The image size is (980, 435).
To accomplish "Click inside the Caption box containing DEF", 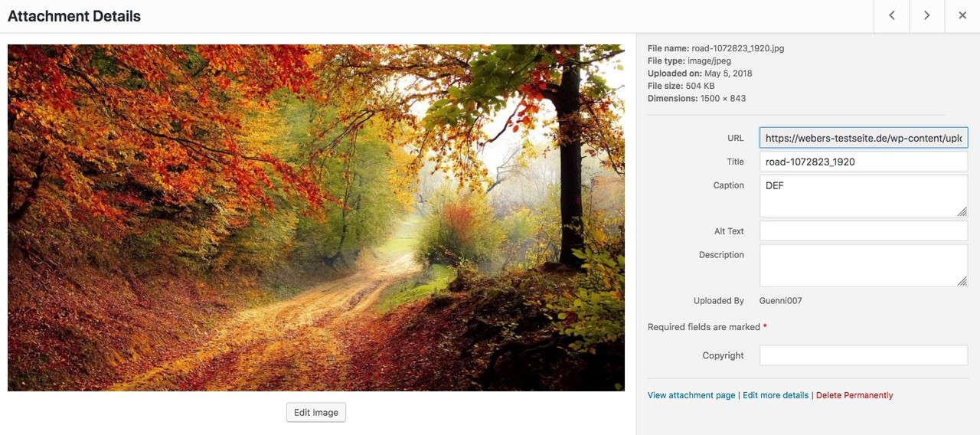I will 864,196.
